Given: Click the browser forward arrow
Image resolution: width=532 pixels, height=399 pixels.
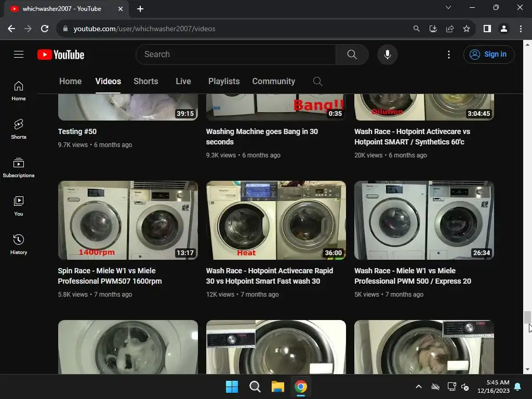Looking at the screenshot, I should (28, 29).
